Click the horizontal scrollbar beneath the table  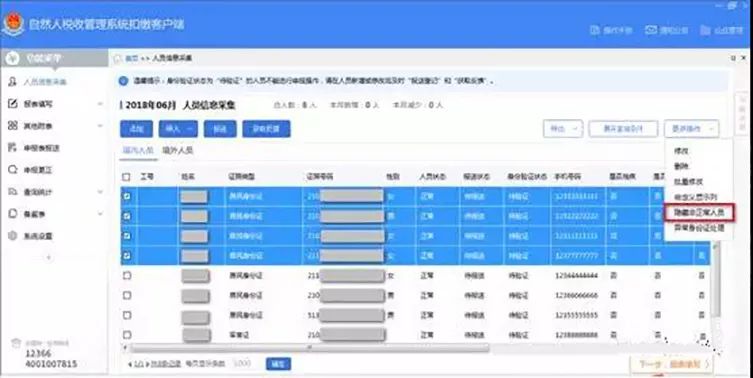tap(310, 348)
